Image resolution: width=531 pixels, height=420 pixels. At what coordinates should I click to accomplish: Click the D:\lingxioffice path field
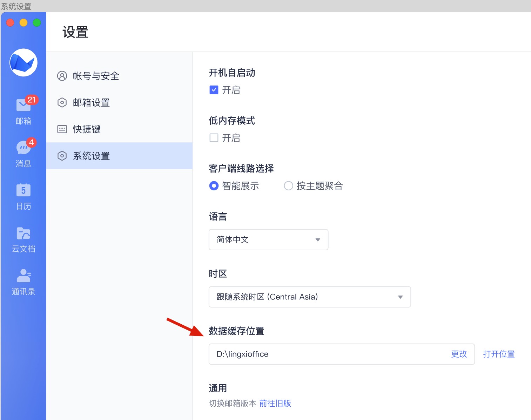tap(281, 354)
